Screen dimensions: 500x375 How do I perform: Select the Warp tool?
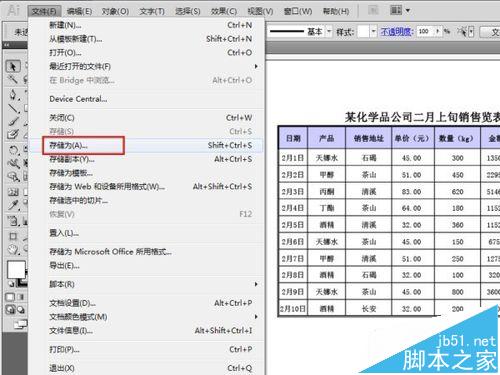13,163
